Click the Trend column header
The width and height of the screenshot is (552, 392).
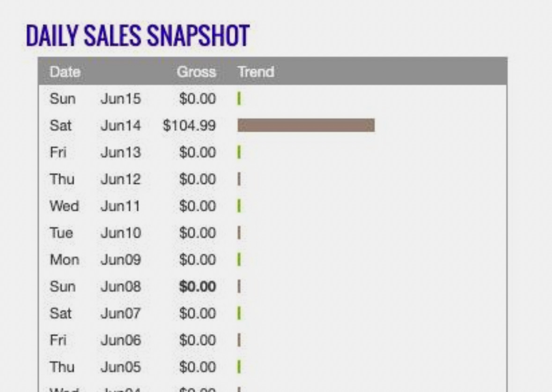tap(256, 72)
